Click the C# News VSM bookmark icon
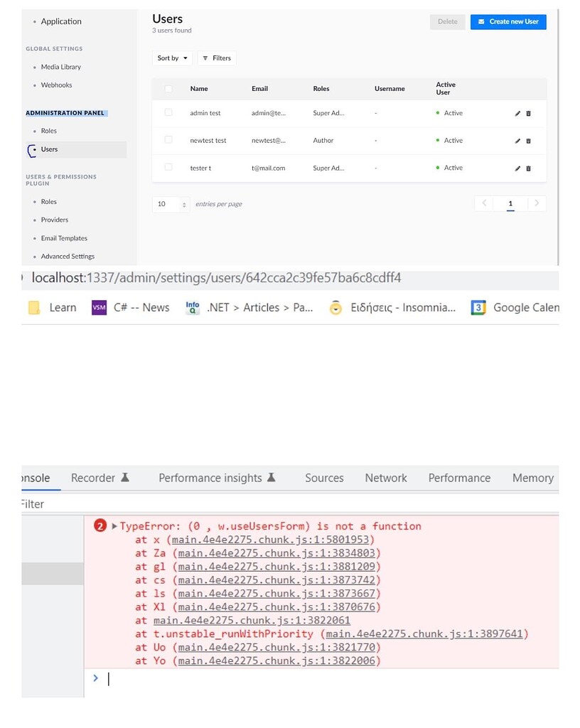The image size is (580, 728). click(99, 307)
